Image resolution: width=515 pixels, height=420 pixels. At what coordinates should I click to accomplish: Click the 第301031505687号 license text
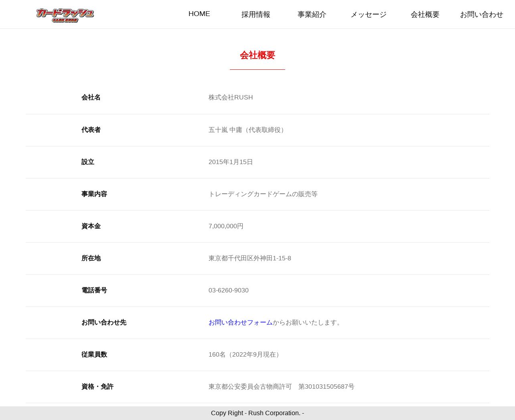326,387
